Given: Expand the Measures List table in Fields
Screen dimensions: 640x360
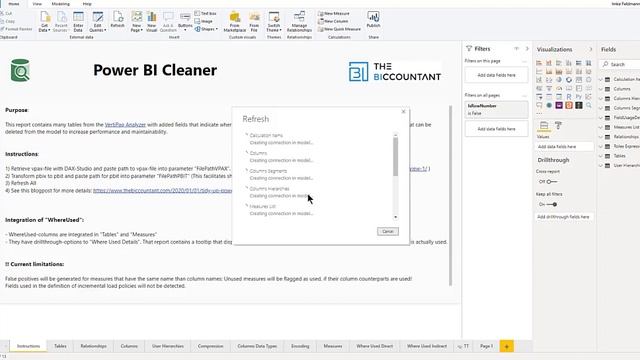Looking at the screenshot, I should click(601, 127).
